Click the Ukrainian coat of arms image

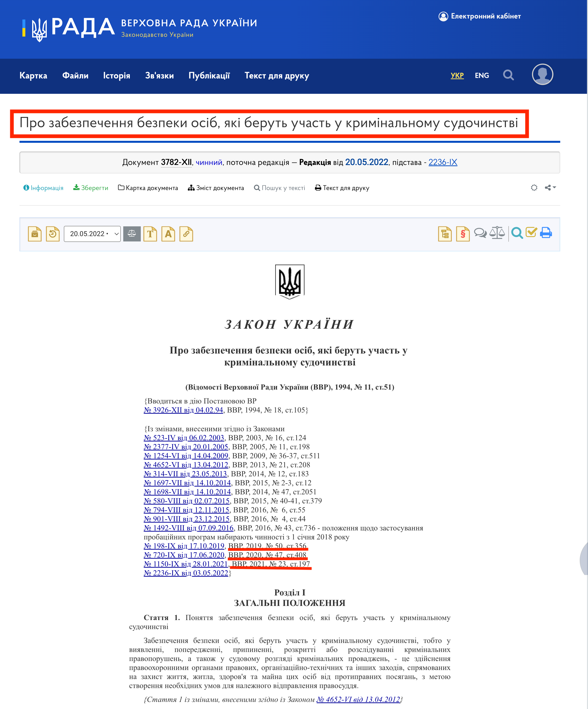[x=290, y=282]
